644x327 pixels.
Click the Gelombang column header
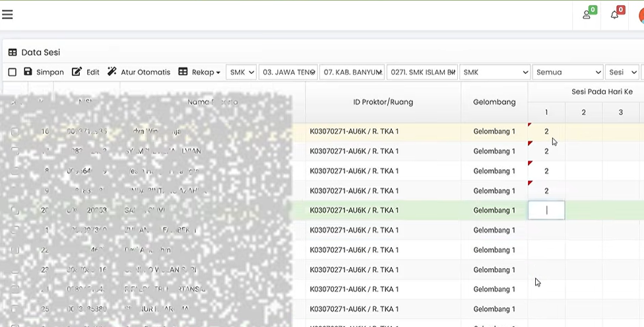coord(494,102)
